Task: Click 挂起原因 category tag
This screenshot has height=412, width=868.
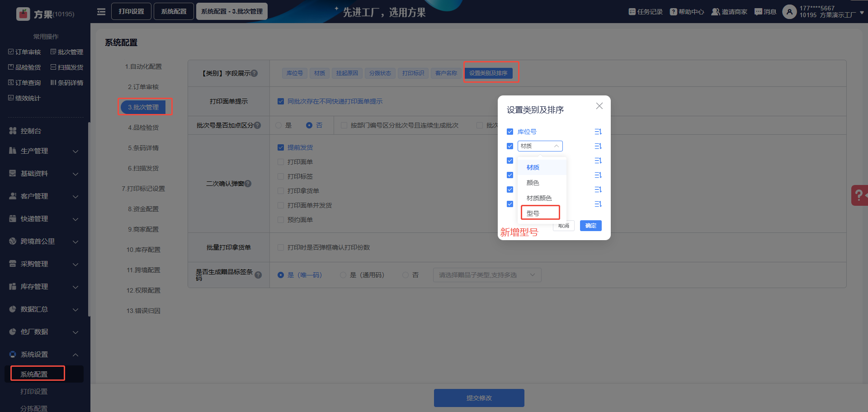Action: tap(347, 73)
